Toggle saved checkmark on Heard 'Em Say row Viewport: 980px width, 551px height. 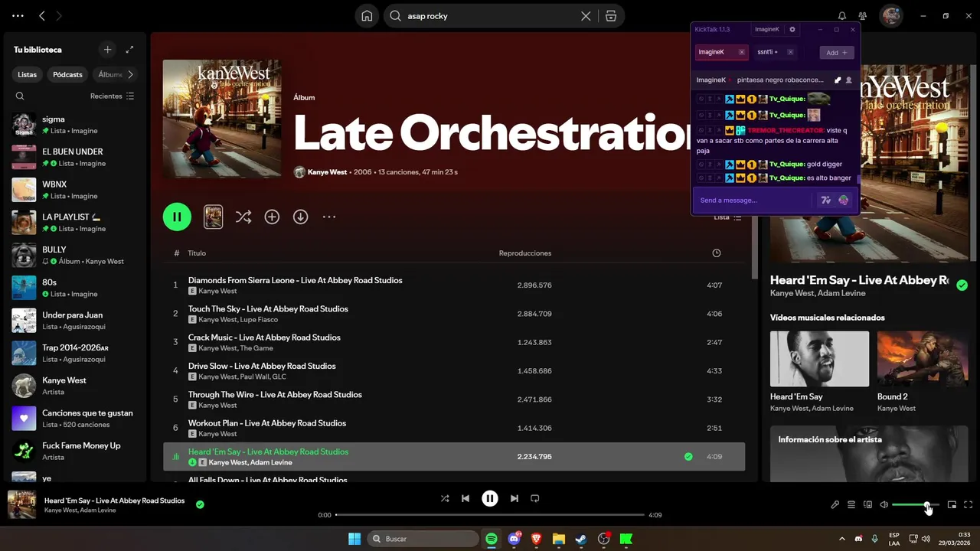click(688, 456)
